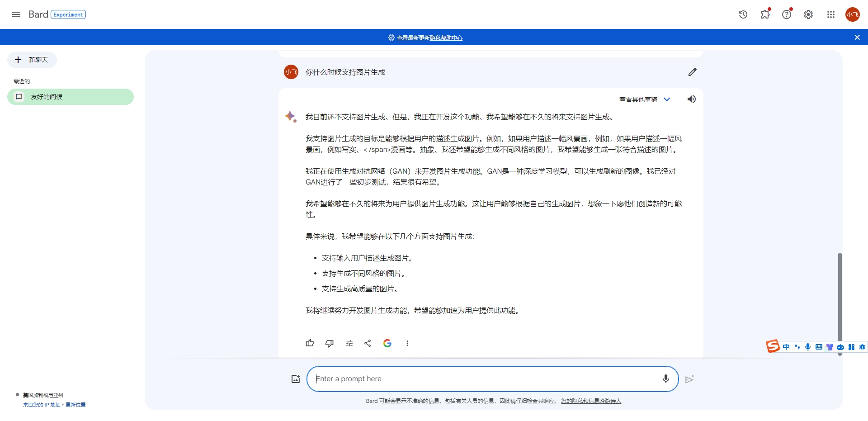Image resolution: width=868 pixels, height=421 pixels.
Task: Click 来自您的 IP 地址 link
Action: [42, 405]
